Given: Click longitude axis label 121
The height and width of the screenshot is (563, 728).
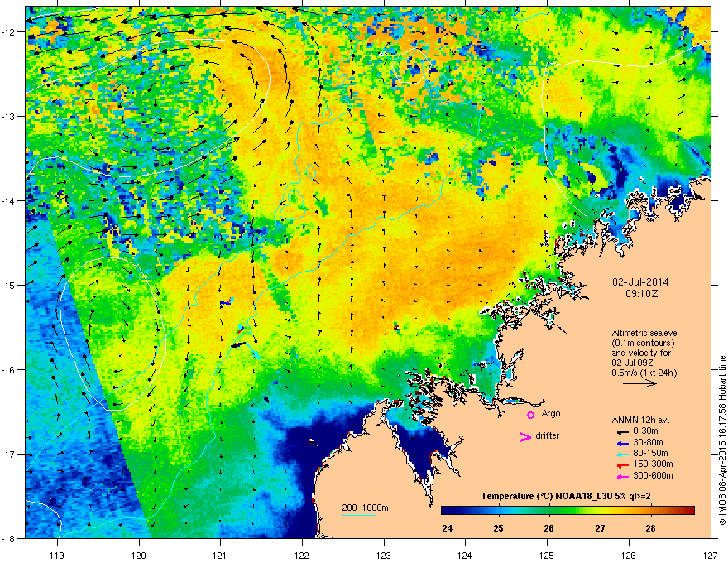Looking at the screenshot, I should pyautogui.click(x=220, y=554).
